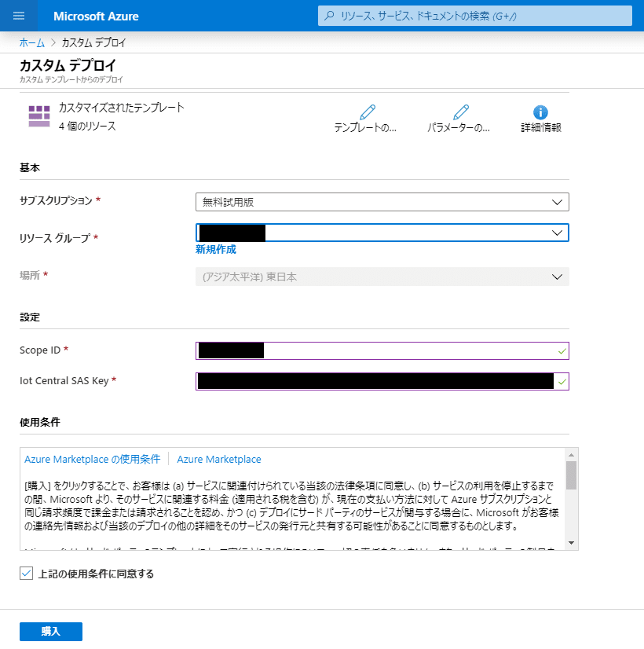
Task: Go to ホーム breadcrumb link
Action: [x=32, y=42]
